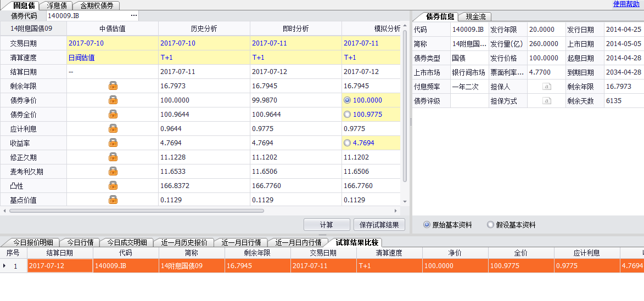
Task: Open the 担保人 document icon
Action: point(547,87)
